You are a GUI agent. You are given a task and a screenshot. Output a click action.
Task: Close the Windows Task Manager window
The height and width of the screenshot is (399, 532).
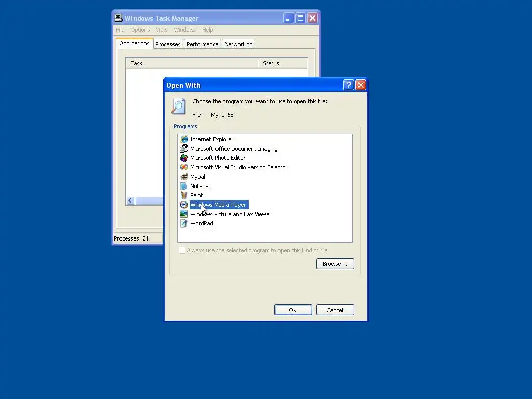[312, 18]
